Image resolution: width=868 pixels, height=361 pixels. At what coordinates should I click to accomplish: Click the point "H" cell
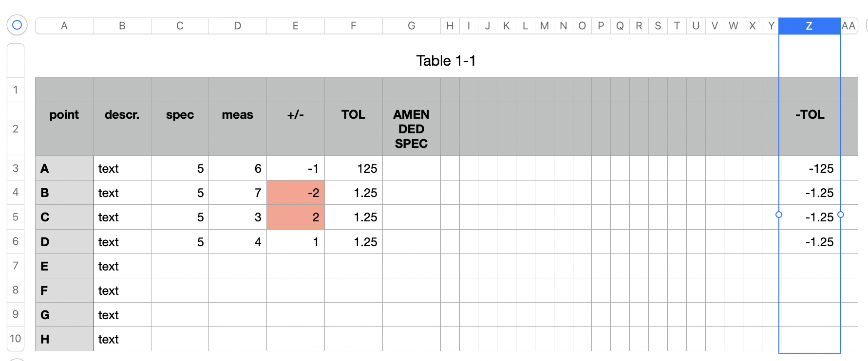(64, 339)
